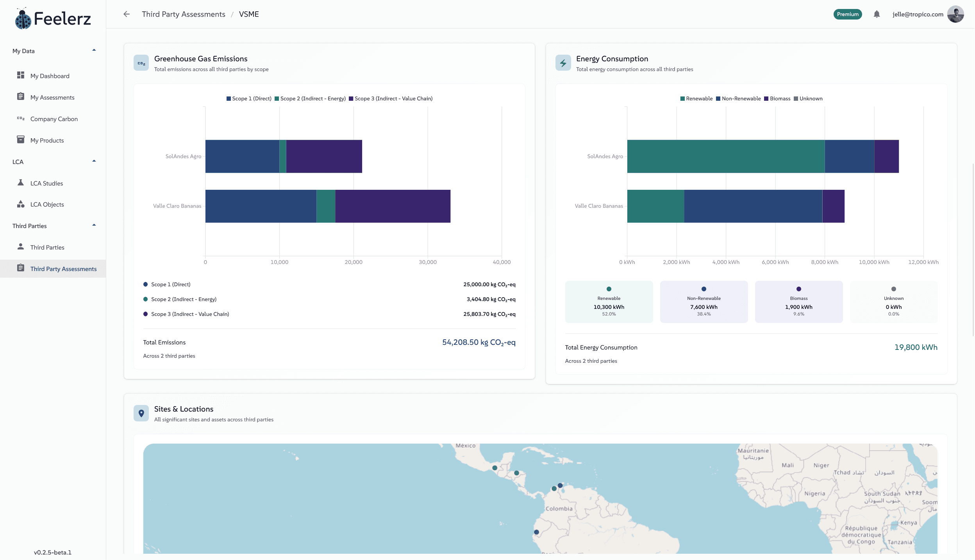Open My Products in the sidebar

pos(47,140)
